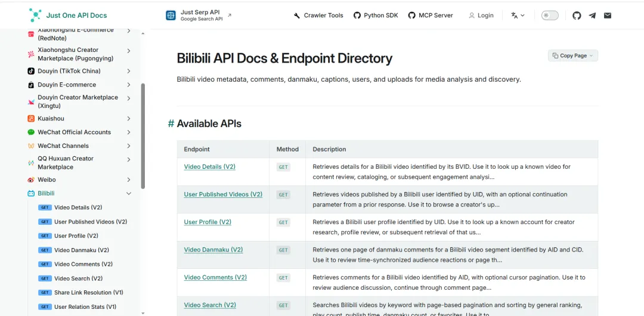Click the Crawler Tools menu label
Screen dimensions: 644x316
324,16
